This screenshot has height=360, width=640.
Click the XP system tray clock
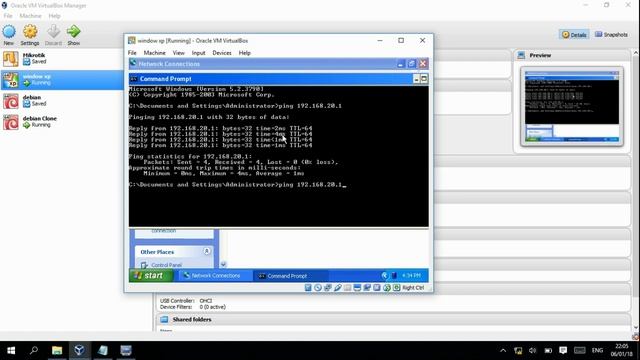point(411,276)
